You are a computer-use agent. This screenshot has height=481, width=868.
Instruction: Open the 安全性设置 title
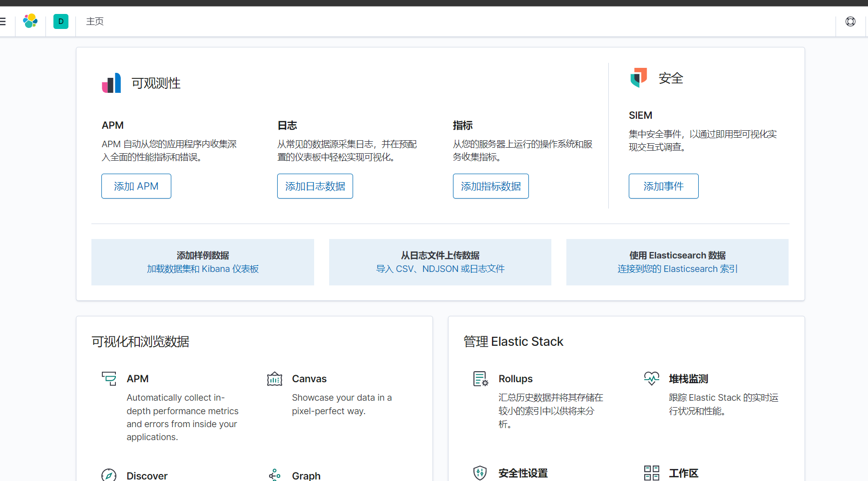coord(523,473)
